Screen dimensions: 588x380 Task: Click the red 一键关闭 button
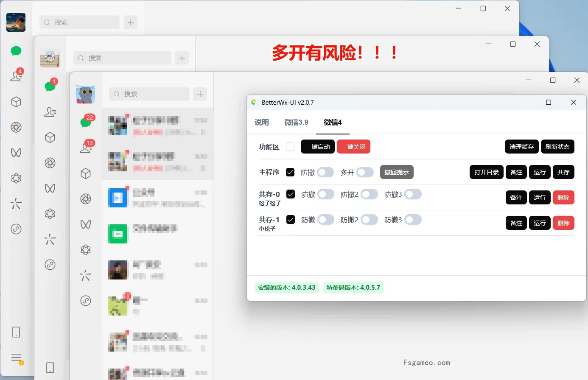coord(353,147)
